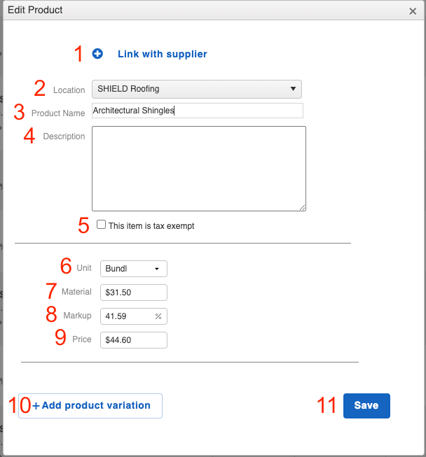
Task: Focus the empty Description text area
Action: pyautogui.click(x=199, y=169)
